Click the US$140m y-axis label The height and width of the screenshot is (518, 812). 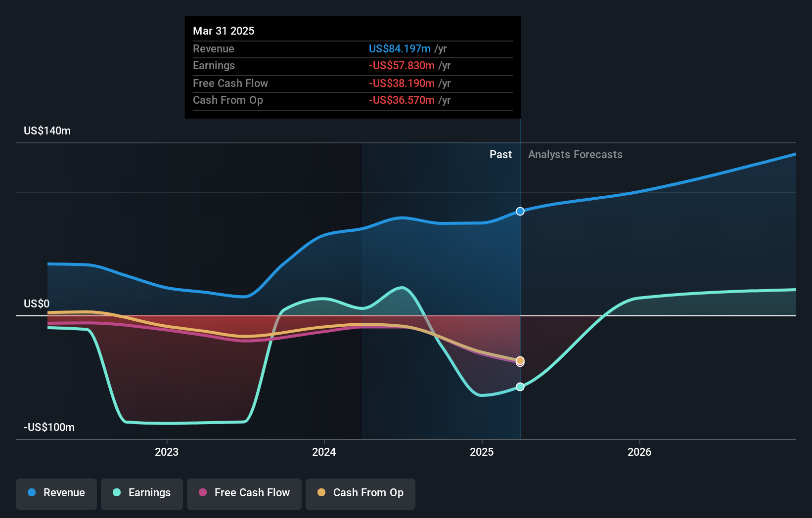click(47, 130)
